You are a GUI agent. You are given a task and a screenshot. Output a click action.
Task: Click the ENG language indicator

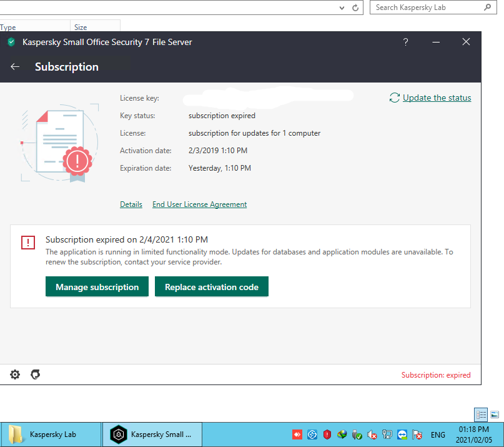point(438,434)
